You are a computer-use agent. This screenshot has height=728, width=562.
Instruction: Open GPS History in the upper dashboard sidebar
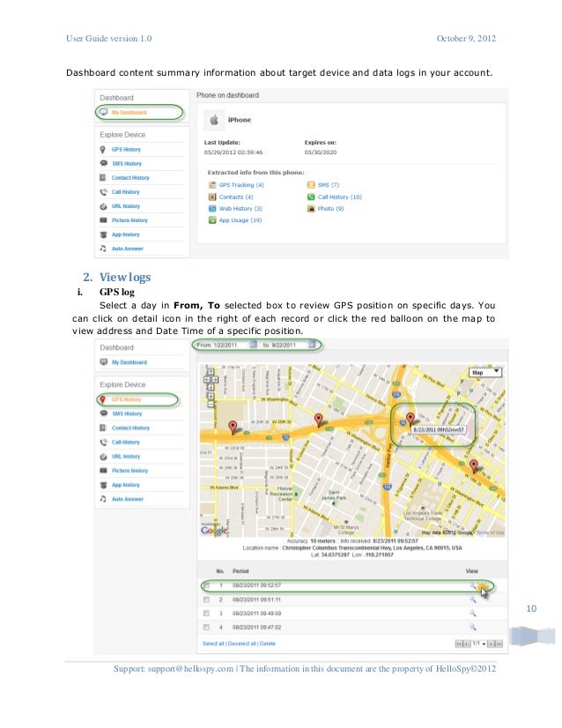pos(126,150)
